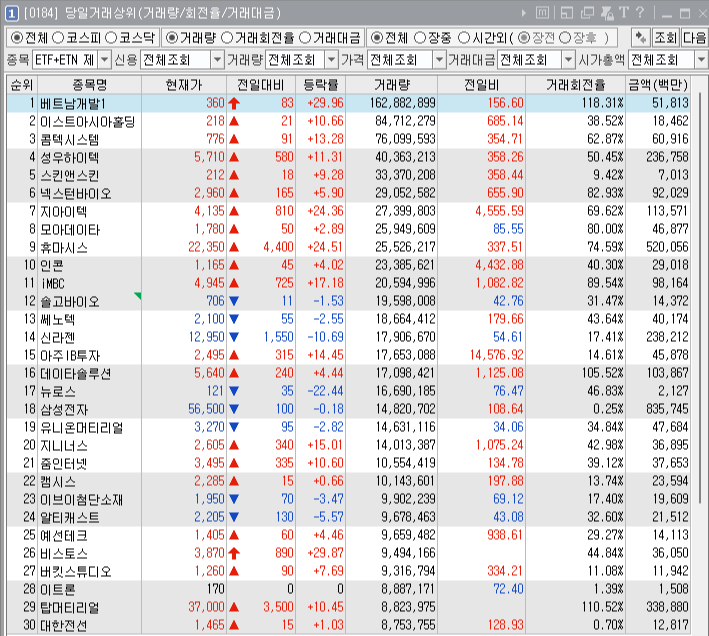Click the small arrow in the title bar
709x636 pixels.
(x=524, y=13)
